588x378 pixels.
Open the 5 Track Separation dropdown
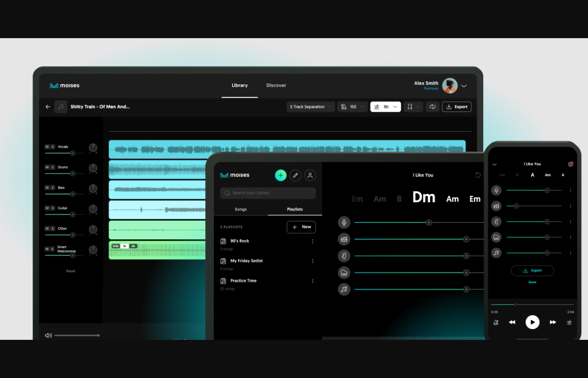pos(311,107)
